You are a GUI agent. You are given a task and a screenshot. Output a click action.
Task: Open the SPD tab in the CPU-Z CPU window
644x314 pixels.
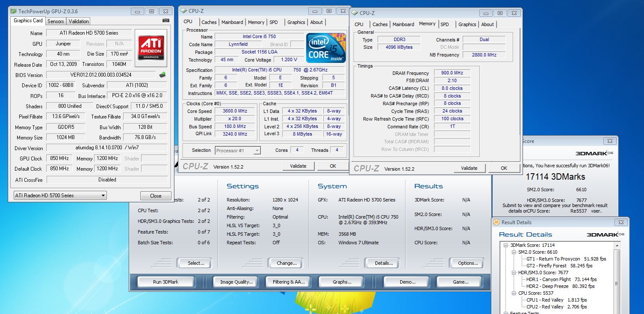pos(274,22)
